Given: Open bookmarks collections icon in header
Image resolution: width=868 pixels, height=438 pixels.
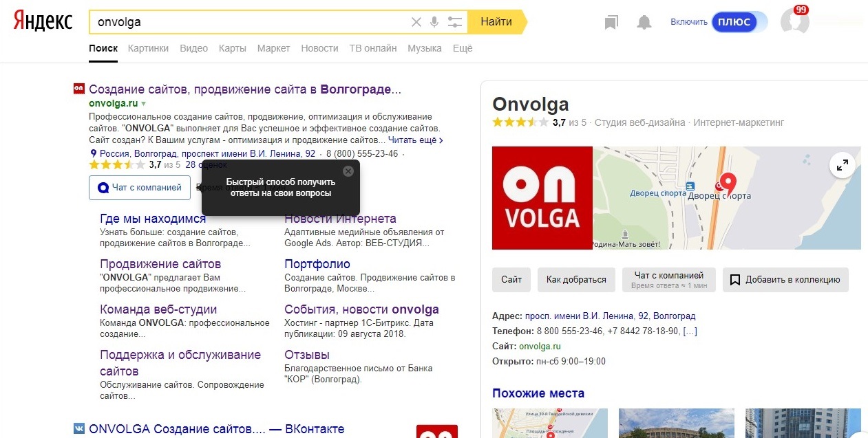Looking at the screenshot, I should [611, 23].
